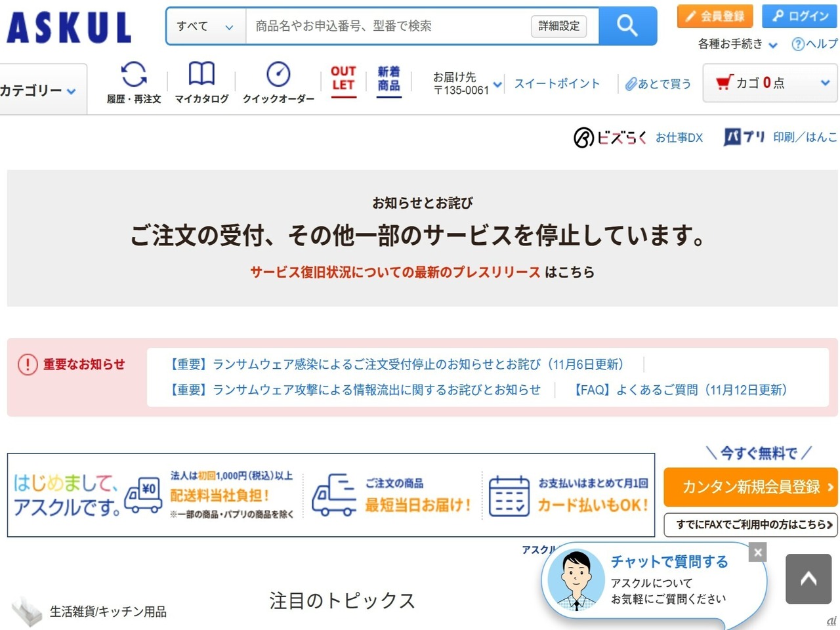This screenshot has width=840, height=630.
Task: Open スイートポイント link
Action: tap(556, 83)
